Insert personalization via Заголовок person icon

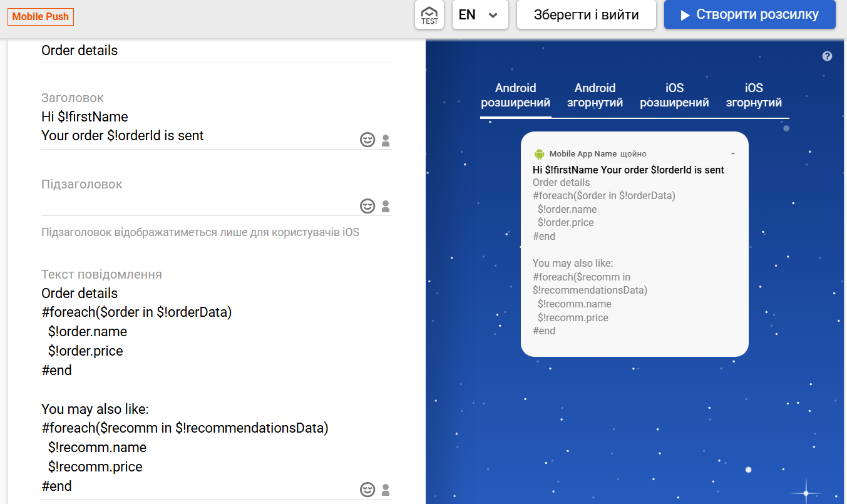(386, 140)
